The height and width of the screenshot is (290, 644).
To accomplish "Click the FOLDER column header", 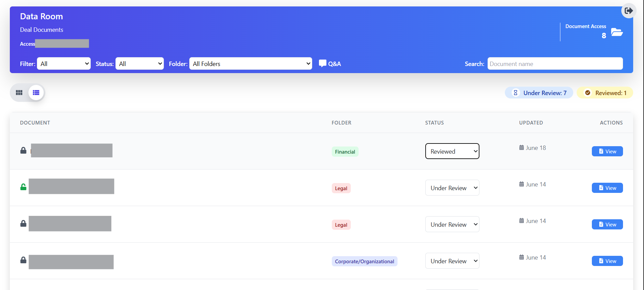I will (x=341, y=122).
